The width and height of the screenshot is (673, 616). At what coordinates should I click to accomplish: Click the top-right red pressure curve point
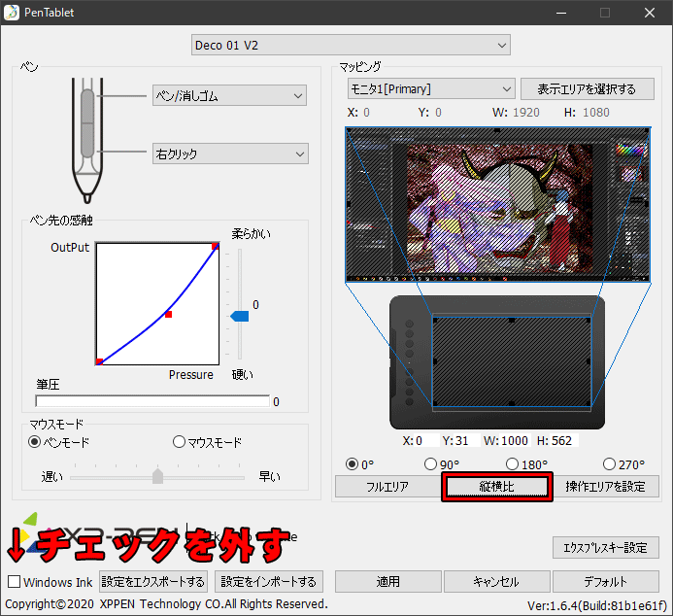pyautogui.click(x=216, y=246)
